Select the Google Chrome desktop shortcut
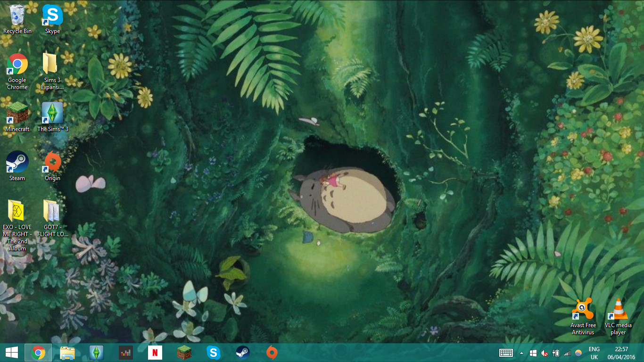 [17, 72]
